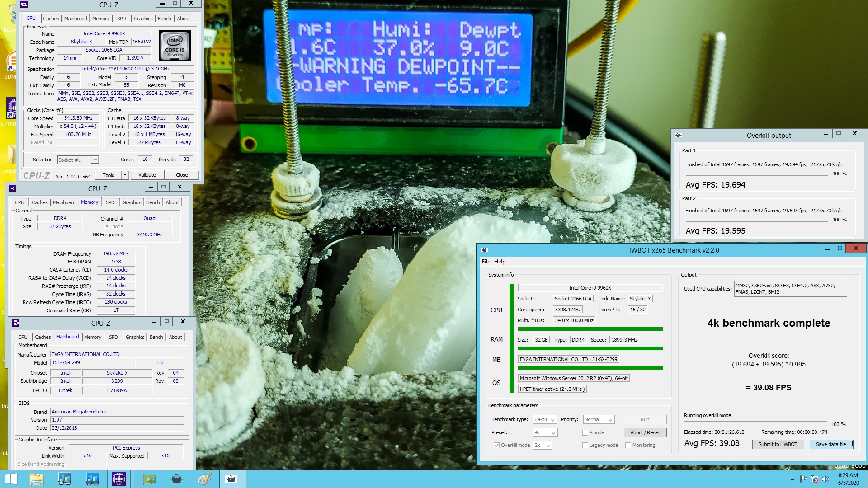The image size is (868, 488).
Task: Open About tab in the Mainboard CPU-Z window
Action: pyautogui.click(x=175, y=337)
